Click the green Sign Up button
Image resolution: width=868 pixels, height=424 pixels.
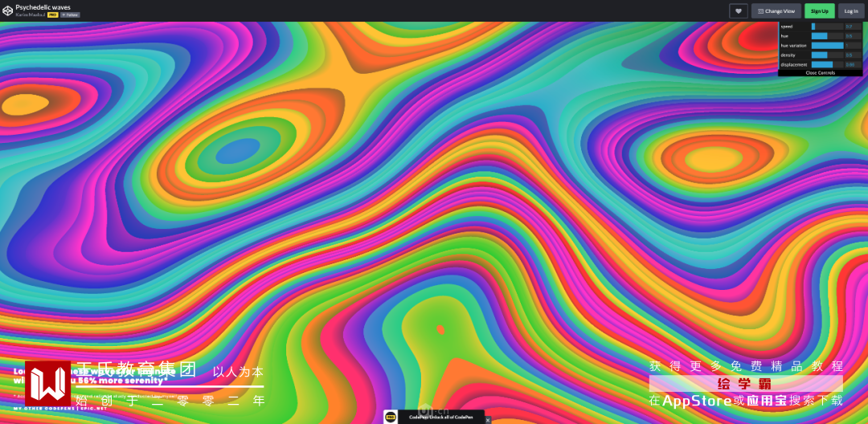click(819, 11)
